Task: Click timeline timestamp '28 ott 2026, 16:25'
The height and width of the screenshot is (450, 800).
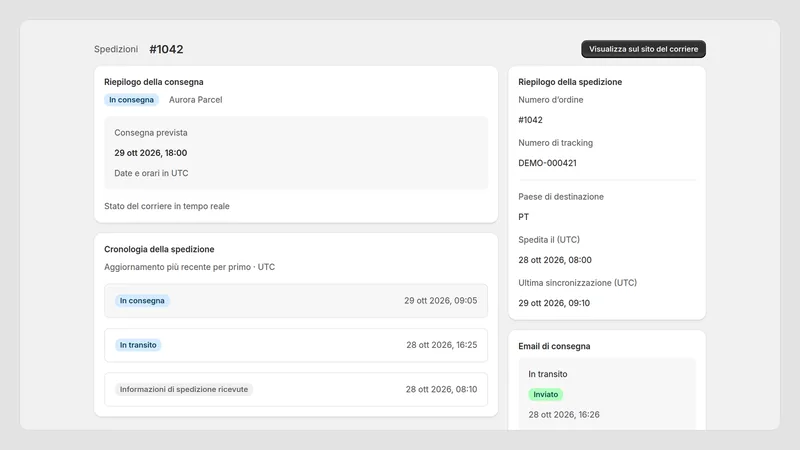Action: pos(442,345)
